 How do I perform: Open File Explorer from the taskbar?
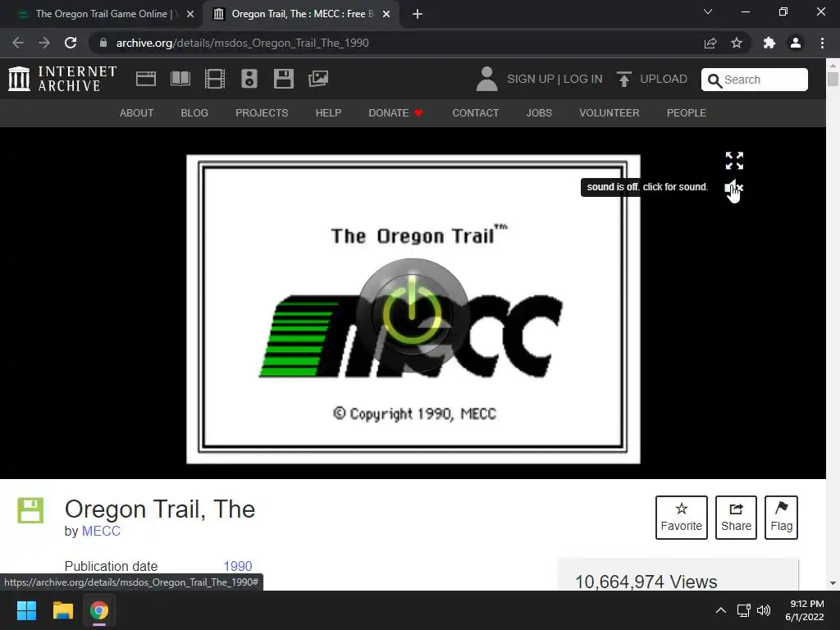[62, 610]
